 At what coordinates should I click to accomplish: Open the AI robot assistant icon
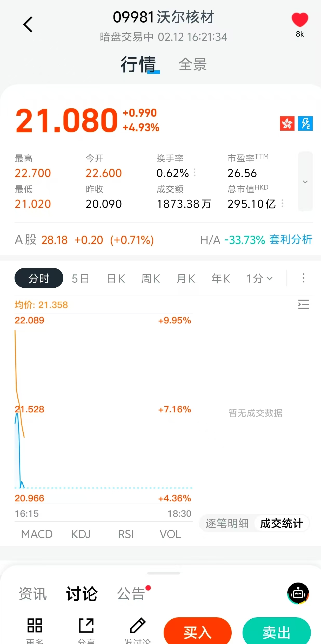pos(298,593)
